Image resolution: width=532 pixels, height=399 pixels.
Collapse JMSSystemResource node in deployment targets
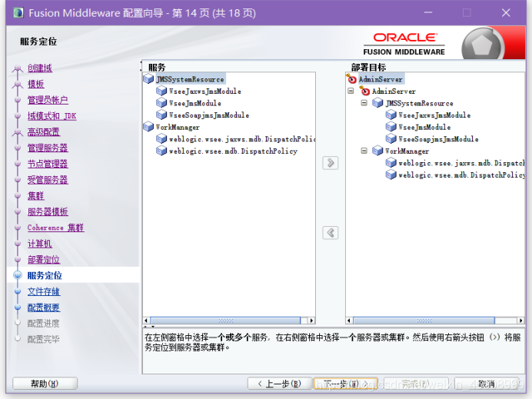coord(364,103)
